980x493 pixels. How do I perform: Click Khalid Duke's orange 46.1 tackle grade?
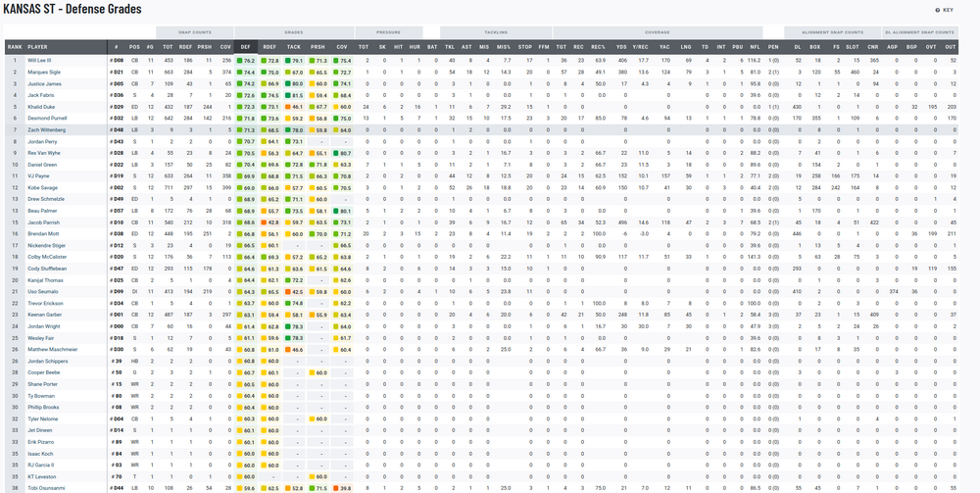pos(295,107)
